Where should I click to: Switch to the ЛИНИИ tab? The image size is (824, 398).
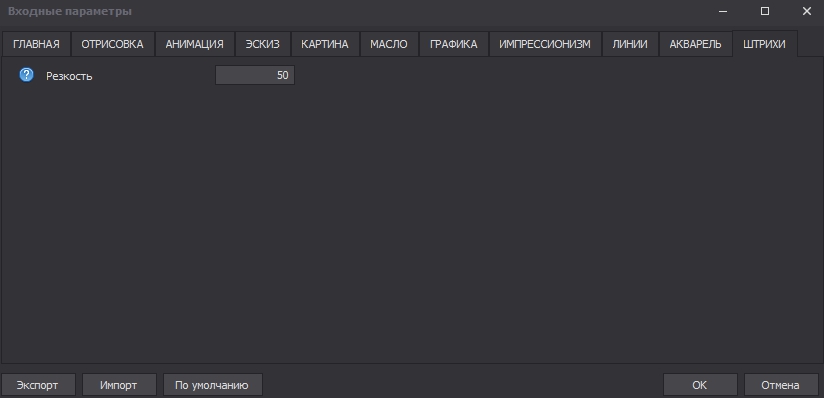tap(630, 44)
